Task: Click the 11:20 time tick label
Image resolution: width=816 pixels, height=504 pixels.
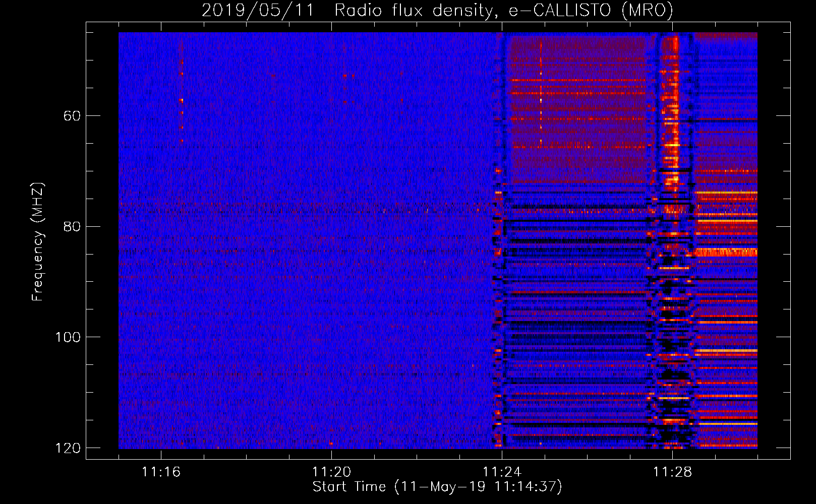Action: coord(331,472)
